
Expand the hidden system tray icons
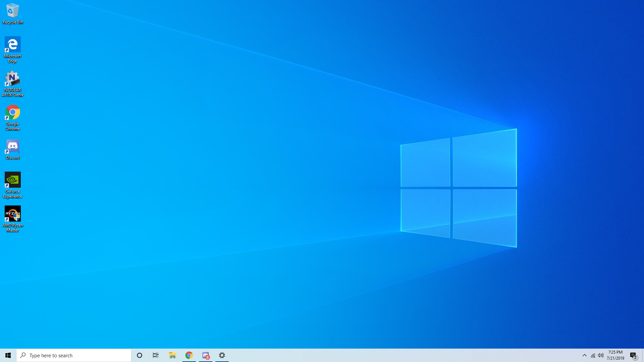585,355
